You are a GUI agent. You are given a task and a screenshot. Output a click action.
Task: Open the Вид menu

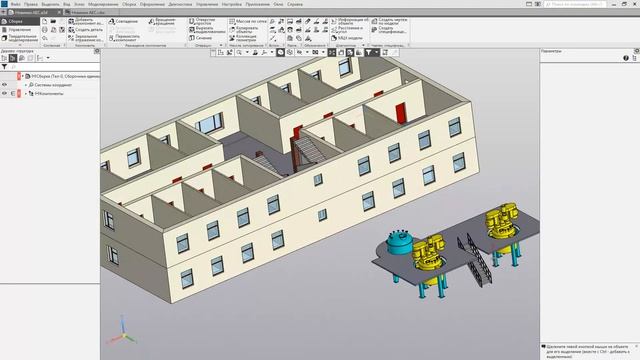67,4
